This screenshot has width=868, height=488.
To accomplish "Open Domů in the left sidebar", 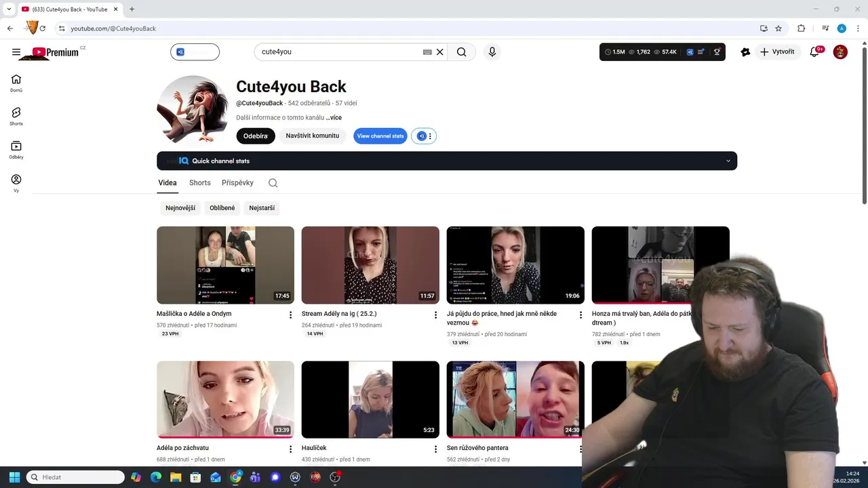I will (16, 83).
